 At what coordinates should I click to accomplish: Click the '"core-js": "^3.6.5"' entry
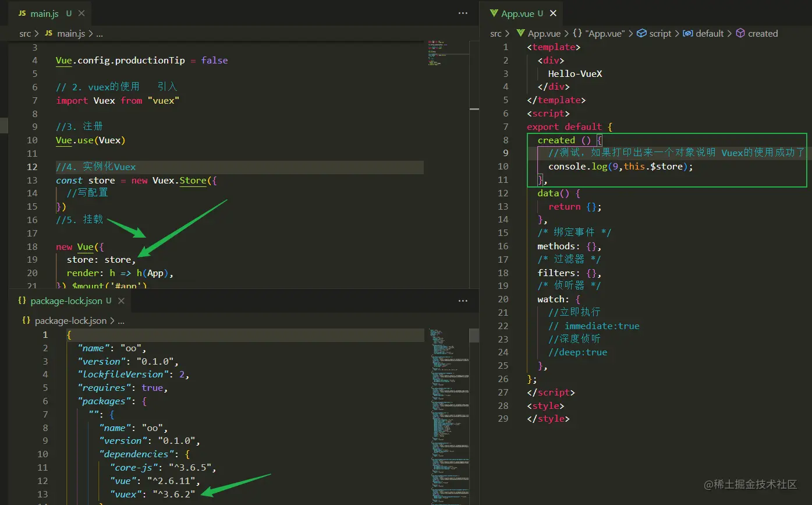163,468
